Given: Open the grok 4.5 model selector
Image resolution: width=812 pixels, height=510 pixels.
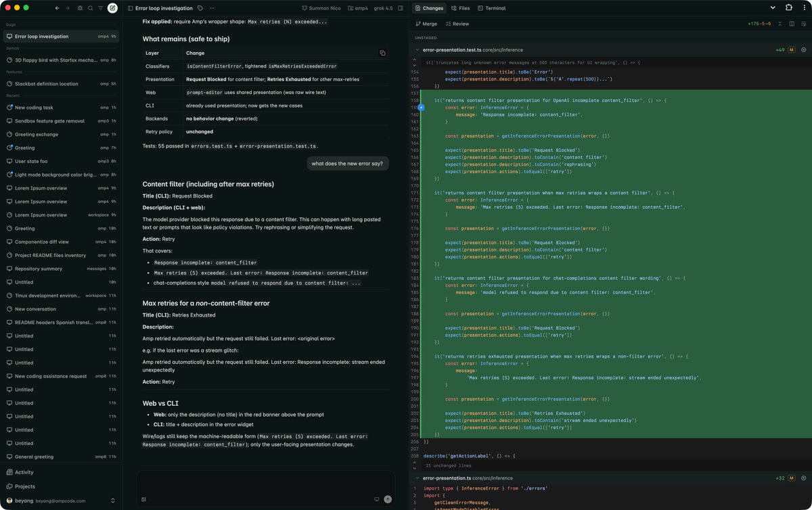Looking at the screenshot, I should [x=383, y=8].
